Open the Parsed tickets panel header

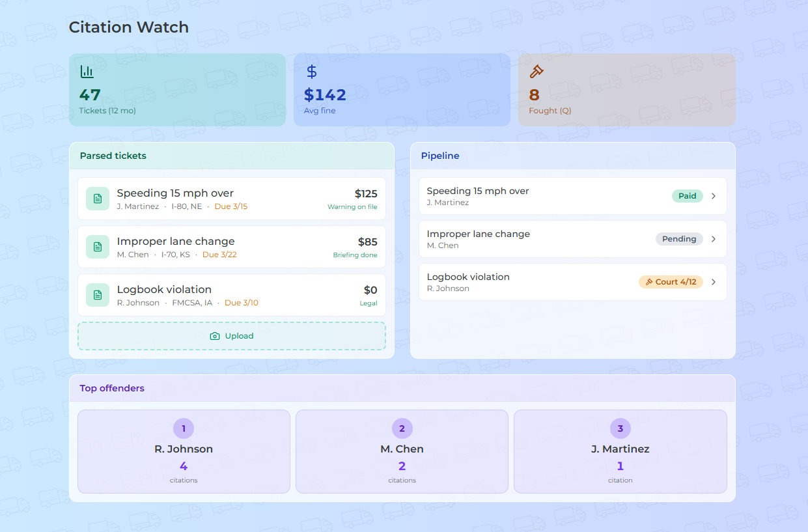pyautogui.click(x=113, y=156)
